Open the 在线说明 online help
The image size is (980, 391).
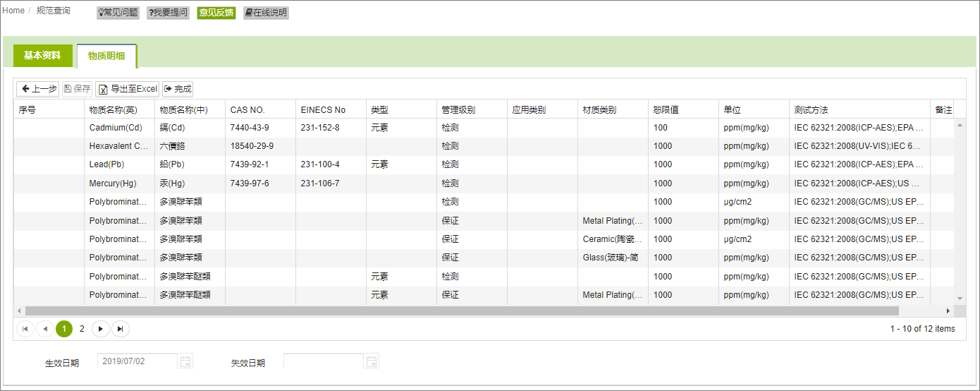coord(266,13)
